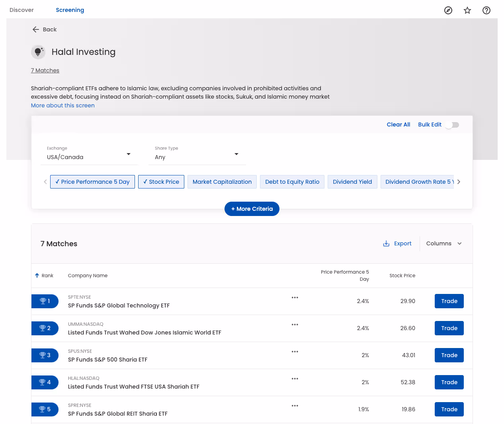
Task: Click the Rank sort arrow icon
Action: [37, 275]
